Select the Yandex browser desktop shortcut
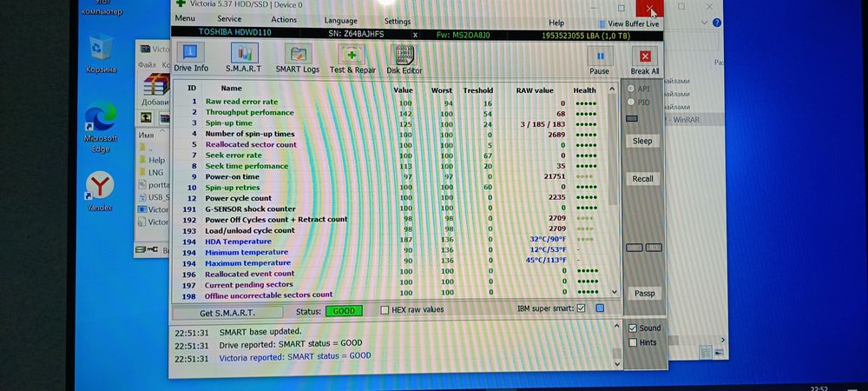Viewport: 868px width, 391px height. tap(100, 191)
